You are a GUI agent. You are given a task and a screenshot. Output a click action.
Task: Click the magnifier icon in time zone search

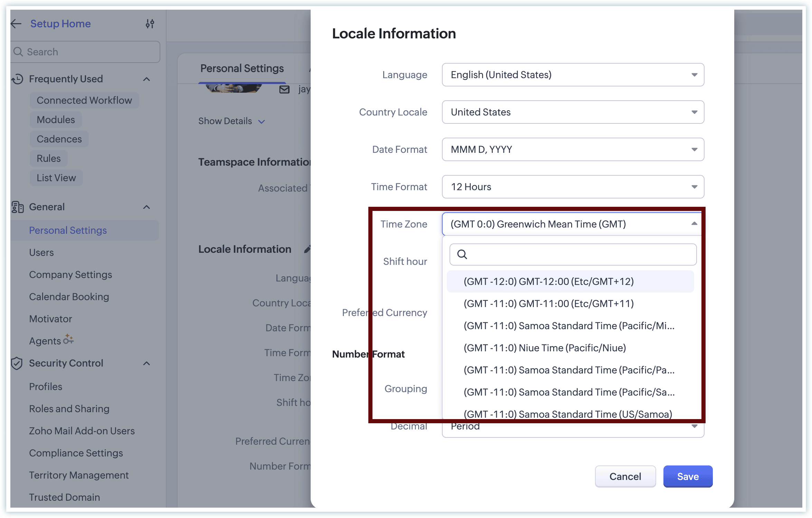tap(462, 255)
